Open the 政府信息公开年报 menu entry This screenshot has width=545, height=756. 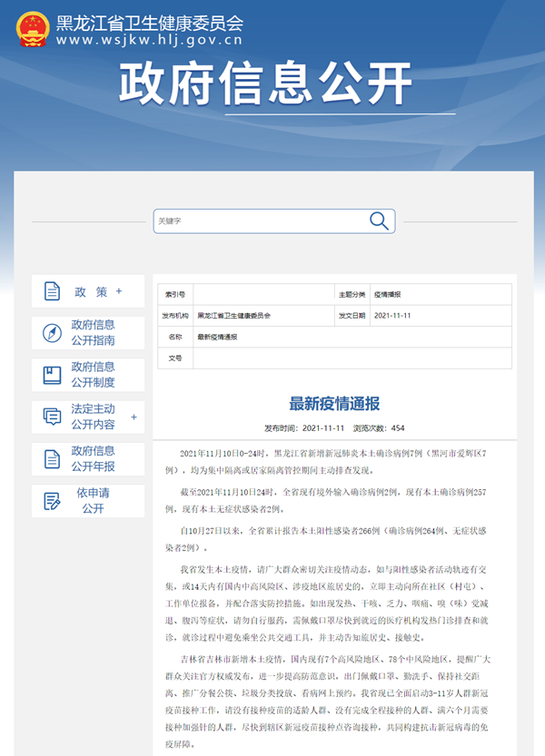click(x=93, y=458)
